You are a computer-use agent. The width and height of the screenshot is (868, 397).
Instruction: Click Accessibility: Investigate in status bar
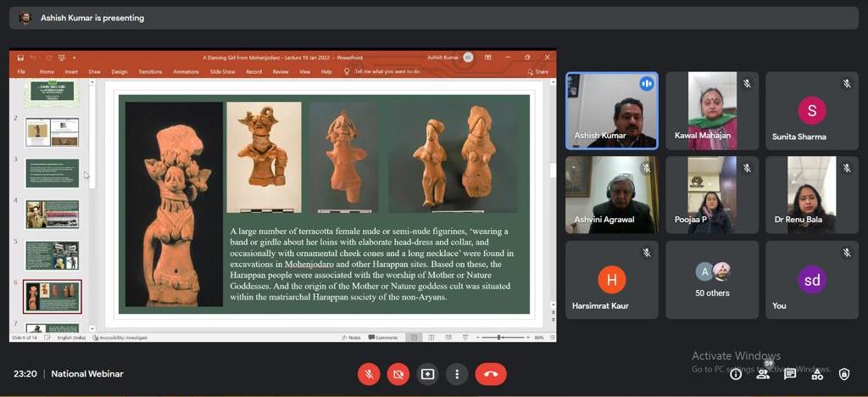(120, 338)
